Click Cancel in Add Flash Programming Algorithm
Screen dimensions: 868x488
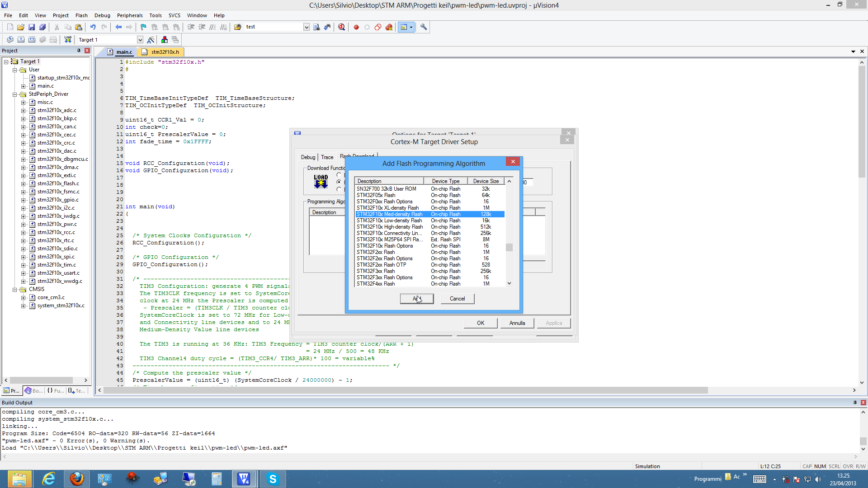[457, 299]
